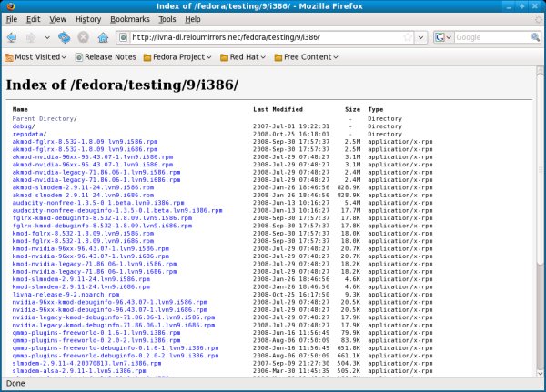
Task: Click in the URL address field
Action: 265,37
